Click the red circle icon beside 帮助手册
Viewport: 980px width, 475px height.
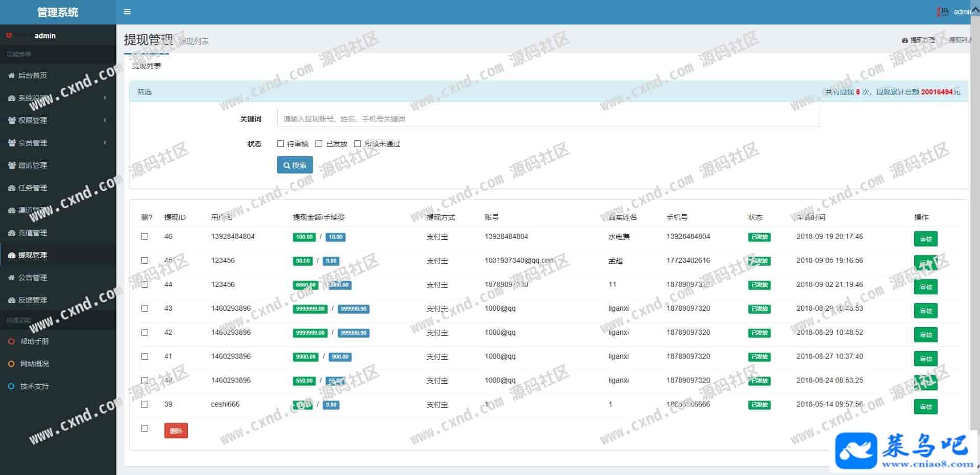11,341
